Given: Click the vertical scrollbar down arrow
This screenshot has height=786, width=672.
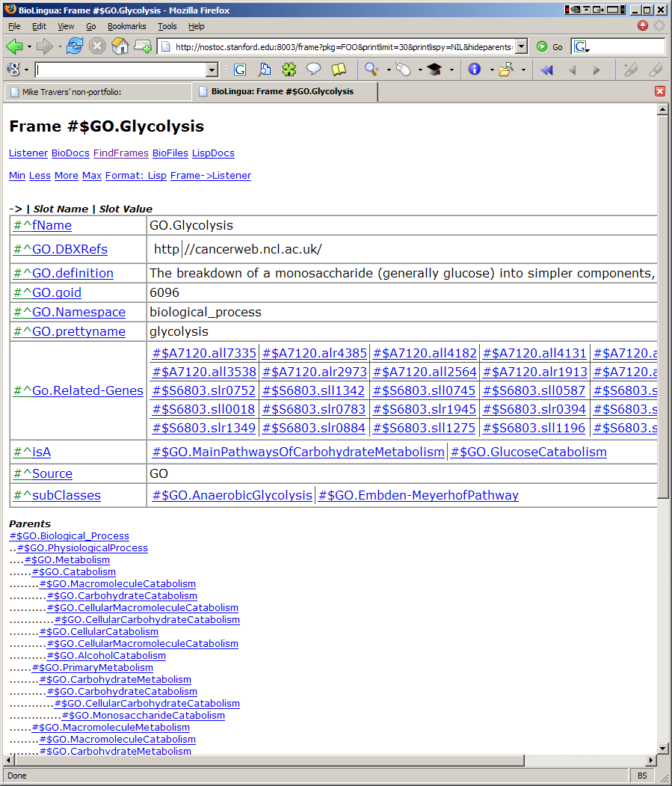Looking at the screenshot, I should pyautogui.click(x=662, y=749).
